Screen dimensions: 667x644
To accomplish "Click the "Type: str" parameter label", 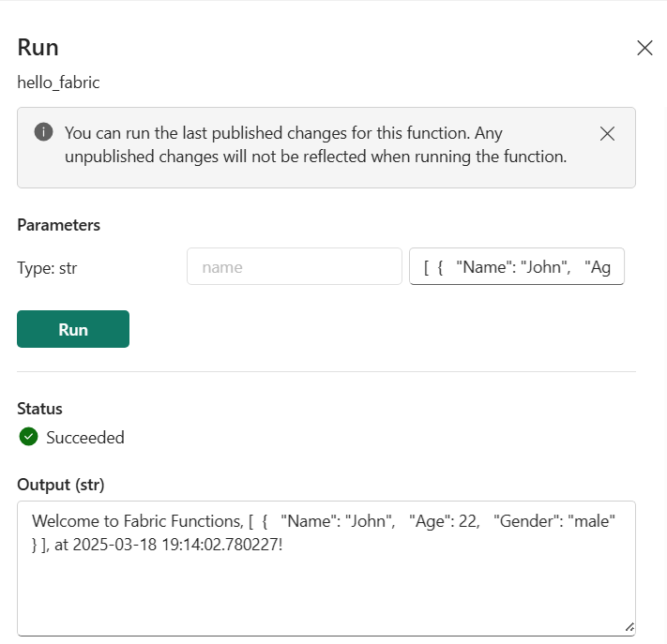I will 47,268.
